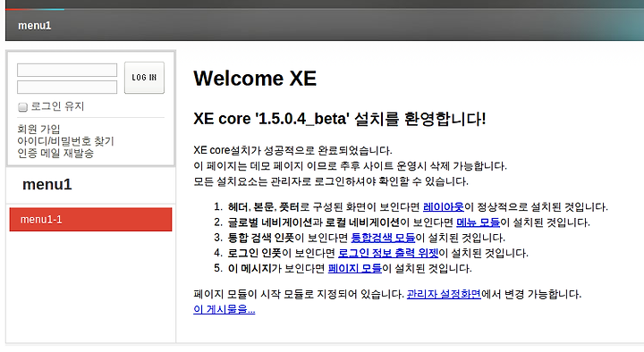Open the 이 게시물을... link
This screenshot has width=644, height=352.
point(225,309)
